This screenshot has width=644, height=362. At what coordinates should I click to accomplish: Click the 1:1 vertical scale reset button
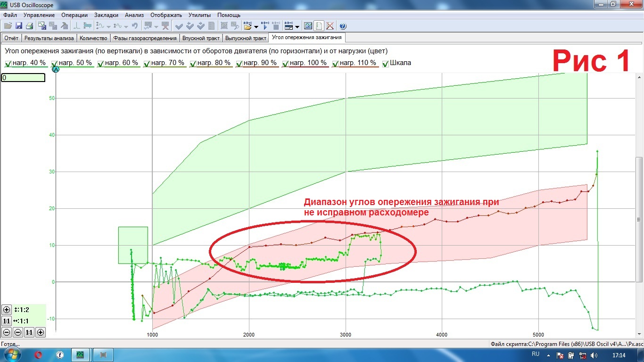click(x=7, y=321)
